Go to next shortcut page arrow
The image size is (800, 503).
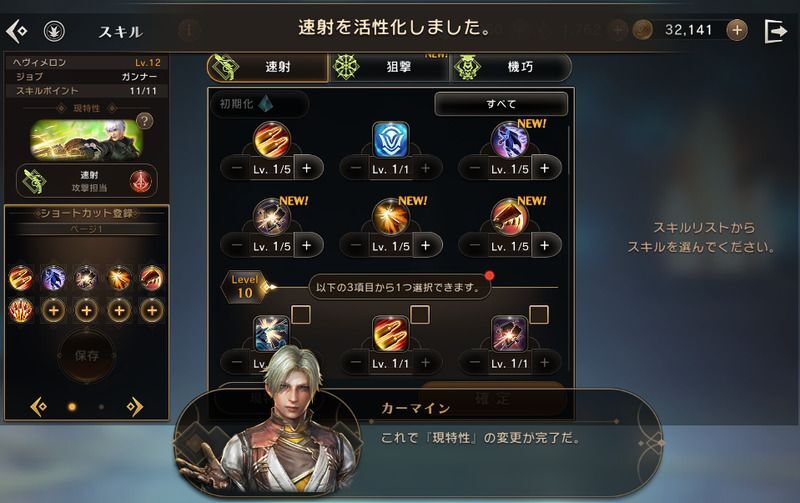(x=135, y=407)
